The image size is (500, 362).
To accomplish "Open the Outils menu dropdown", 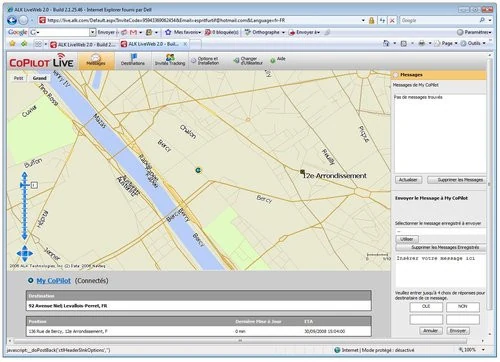I will click(x=473, y=43).
